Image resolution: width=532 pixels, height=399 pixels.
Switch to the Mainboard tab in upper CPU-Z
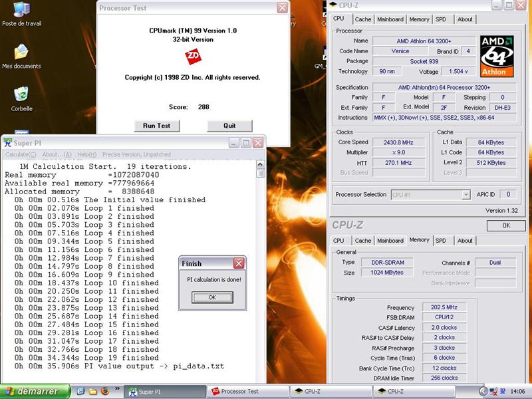tap(390, 19)
